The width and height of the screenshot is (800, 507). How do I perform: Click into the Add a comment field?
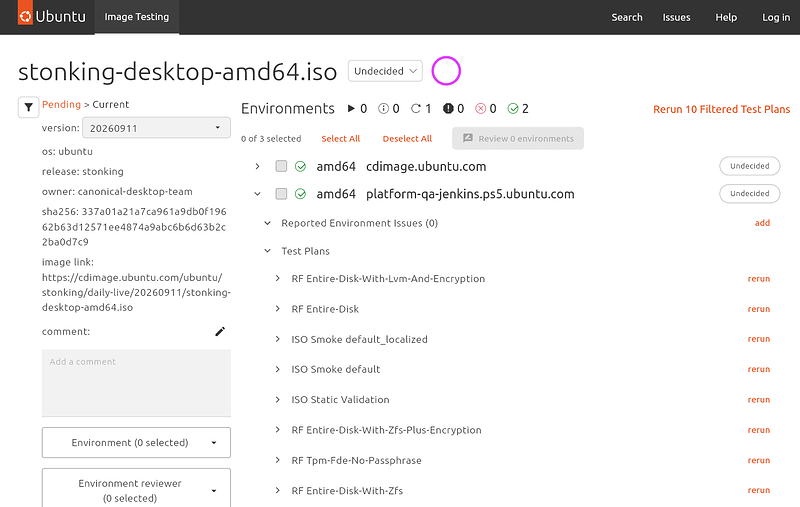[x=136, y=383]
